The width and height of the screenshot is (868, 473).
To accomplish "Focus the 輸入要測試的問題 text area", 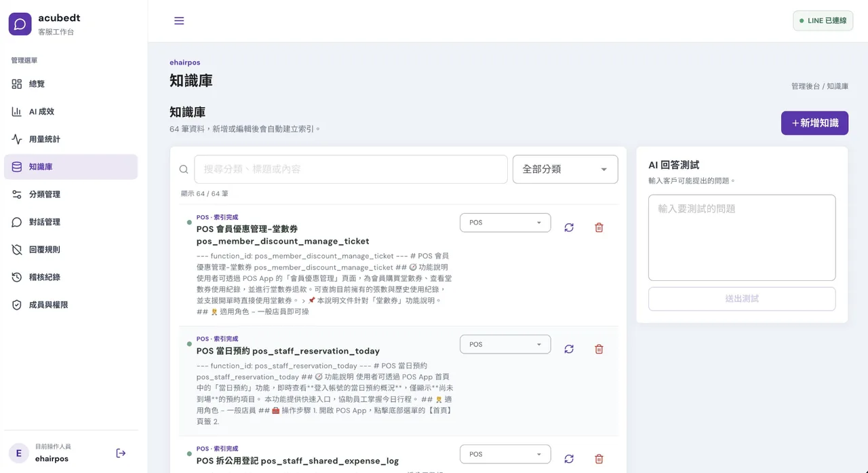I will tap(742, 238).
